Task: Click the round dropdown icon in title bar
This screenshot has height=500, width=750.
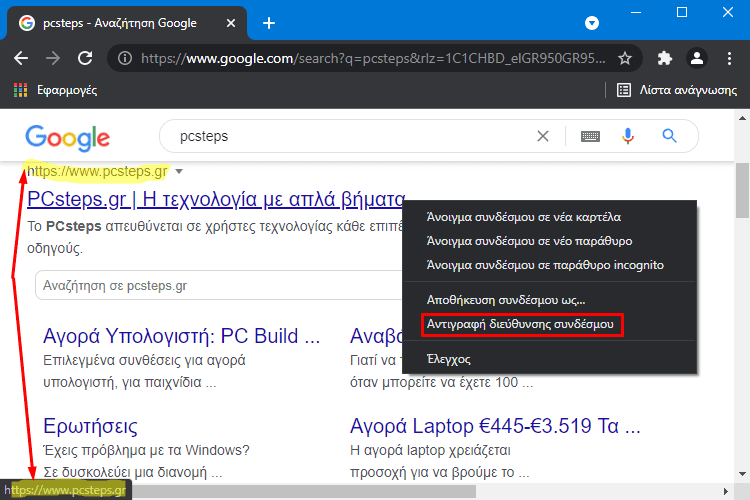Action: pos(592,23)
